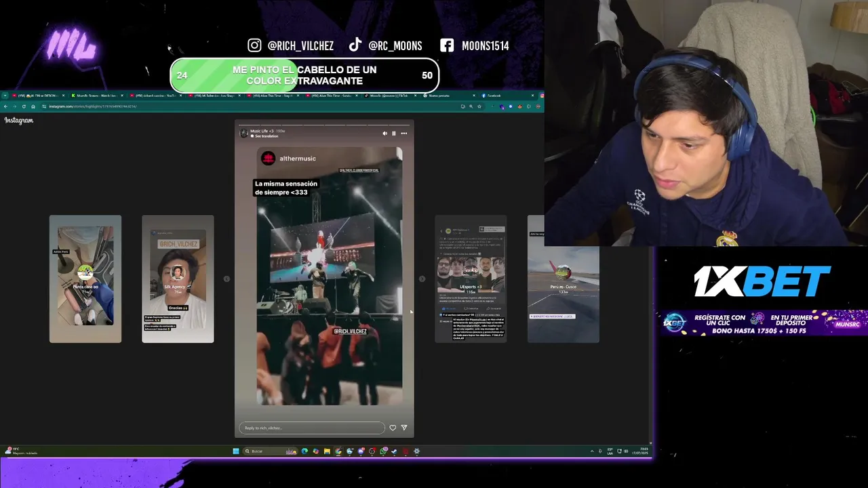Open WhatsApp from the taskbar
868x488 pixels.
384,451
